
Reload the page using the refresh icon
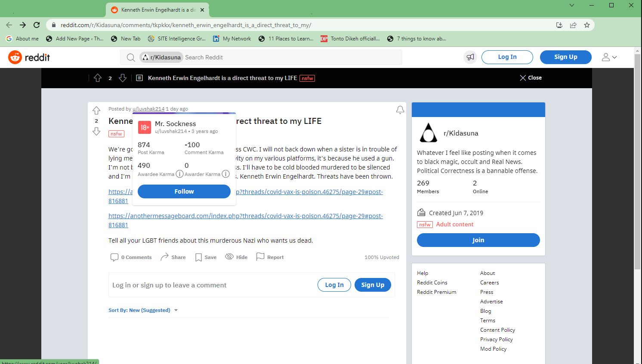click(x=37, y=25)
